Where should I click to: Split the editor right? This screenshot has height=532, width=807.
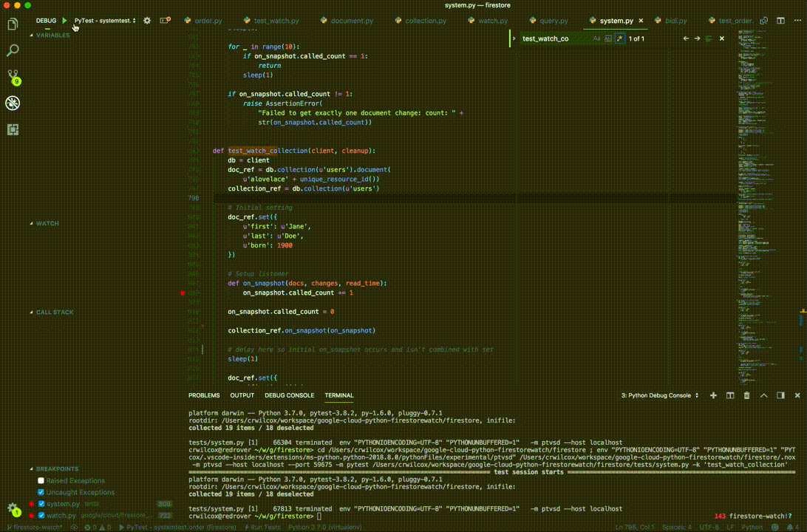click(780, 21)
